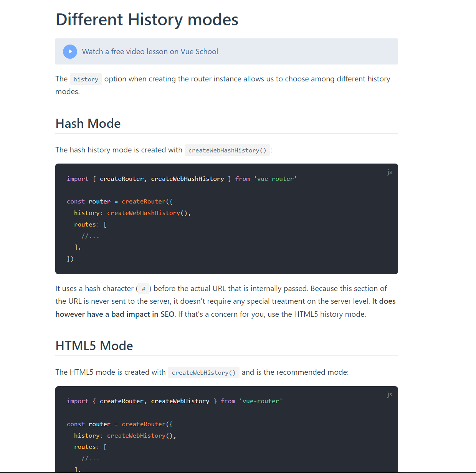
Task: Click the inline createWebHashHistory() code tag
Action: [x=227, y=150]
